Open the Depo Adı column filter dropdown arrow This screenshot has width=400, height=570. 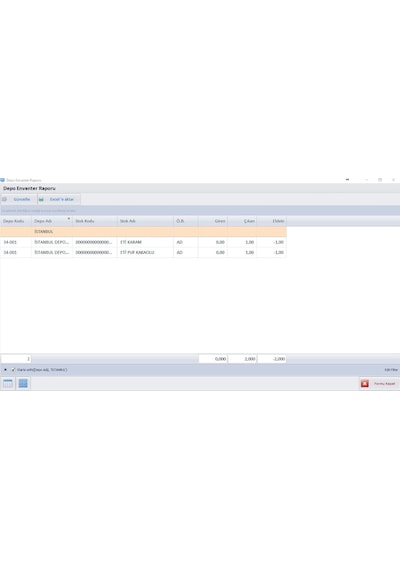69,218
